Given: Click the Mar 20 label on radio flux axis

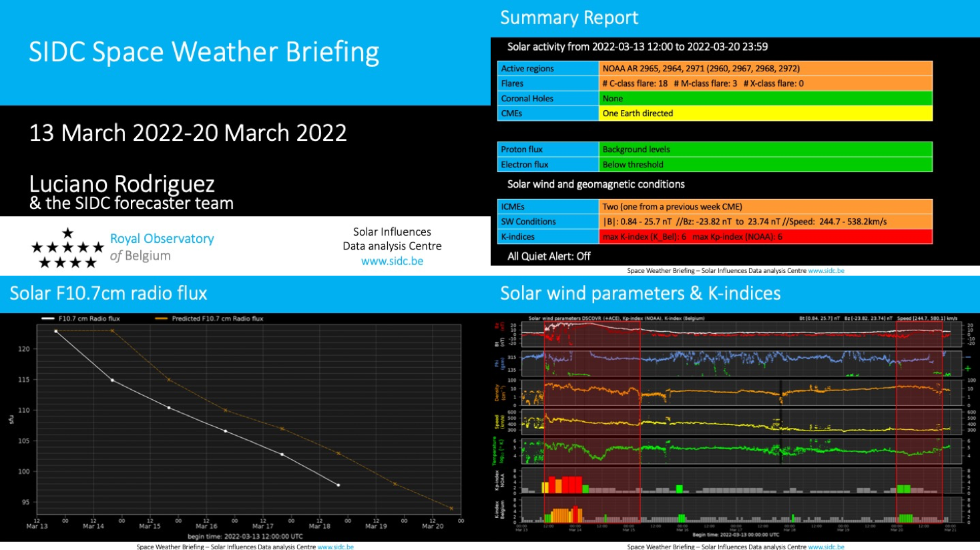Looking at the screenshot, I should [x=433, y=526].
